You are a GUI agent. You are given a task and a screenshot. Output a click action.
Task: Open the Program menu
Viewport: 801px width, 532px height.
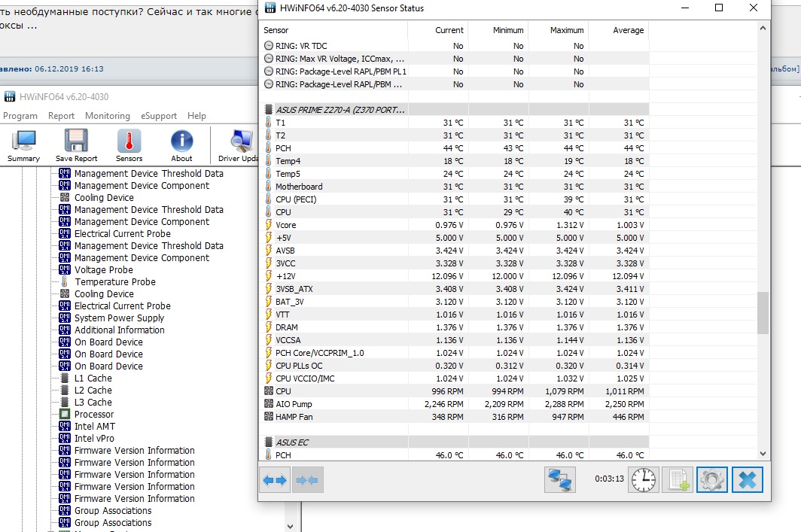click(x=20, y=116)
